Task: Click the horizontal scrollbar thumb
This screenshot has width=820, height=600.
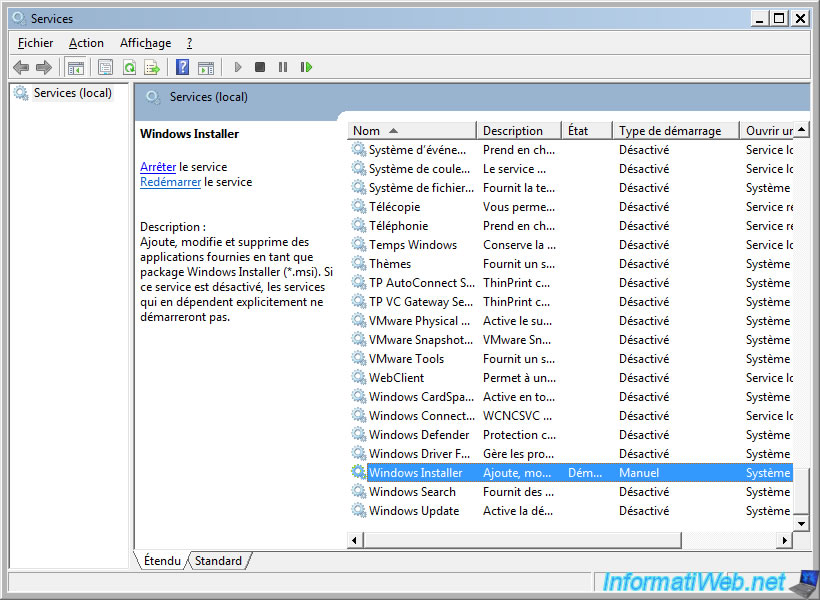Action: pos(522,540)
